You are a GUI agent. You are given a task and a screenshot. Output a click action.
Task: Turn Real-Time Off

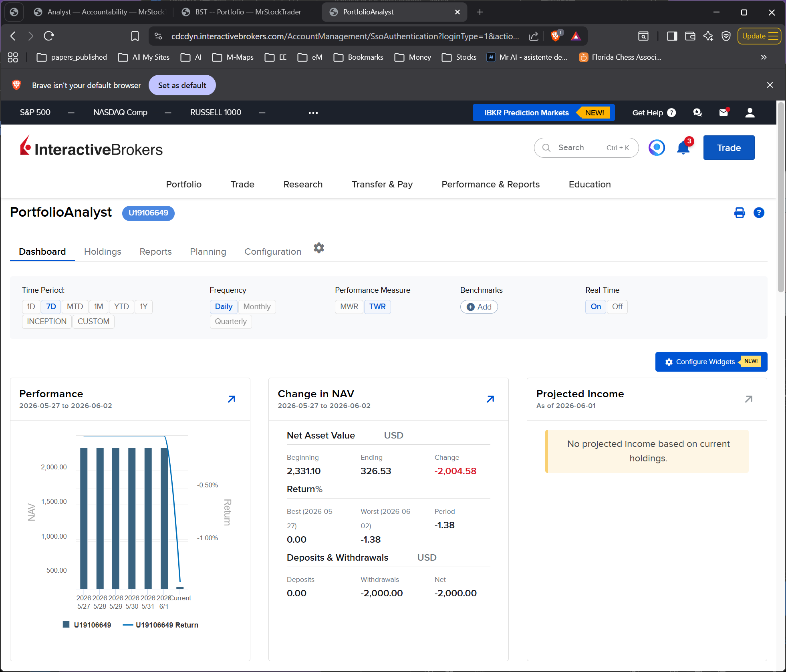coord(617,307)
